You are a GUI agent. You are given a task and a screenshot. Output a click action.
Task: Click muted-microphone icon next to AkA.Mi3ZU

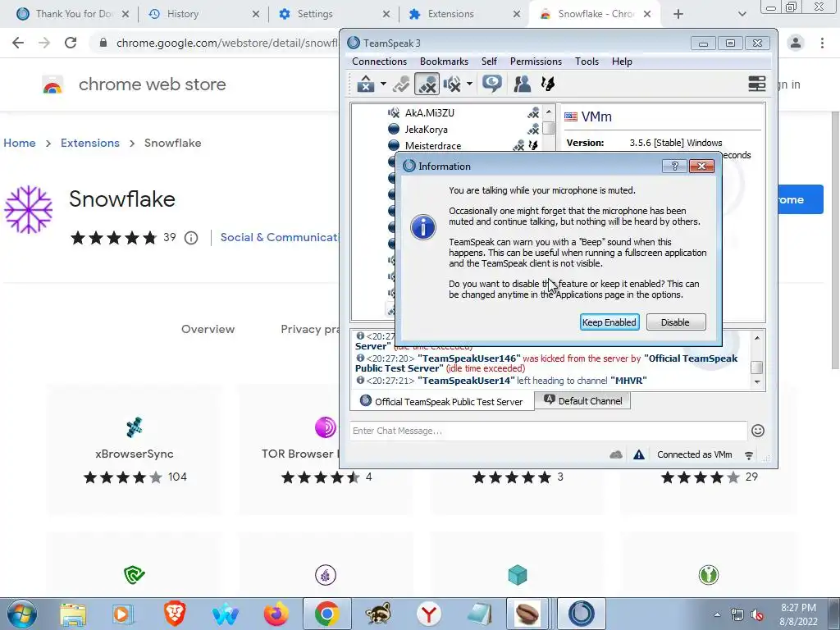coord(533,113)
